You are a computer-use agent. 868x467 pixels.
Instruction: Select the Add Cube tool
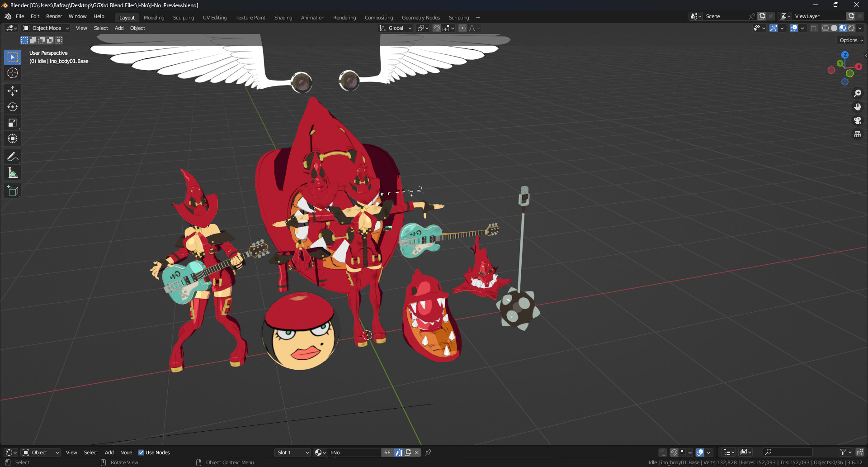(x=12, y=191)
